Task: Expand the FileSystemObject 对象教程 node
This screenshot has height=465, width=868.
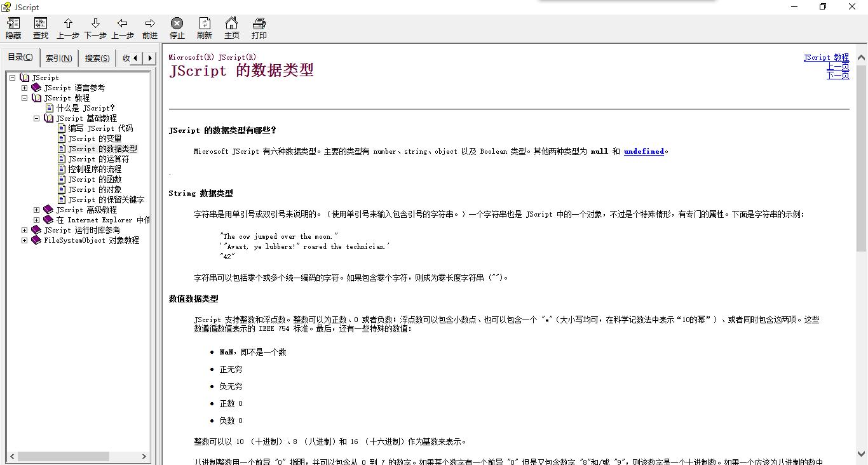Action: 24,240
